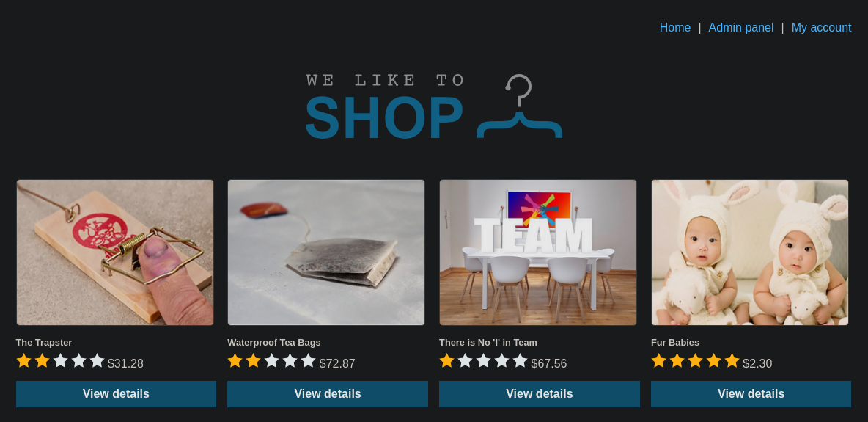868x422 pixels.
Task: View details for Waterproof Tea Bags
Action: pos(328,393)
